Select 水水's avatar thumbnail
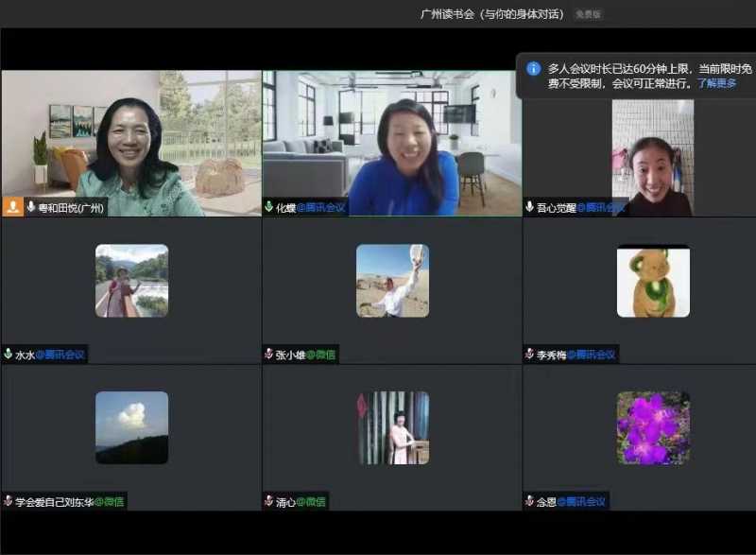756x555 pixels. (x=131, y=281)
